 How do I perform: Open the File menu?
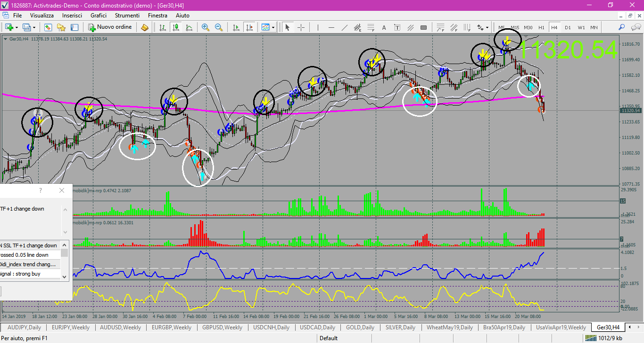point(17,16)
